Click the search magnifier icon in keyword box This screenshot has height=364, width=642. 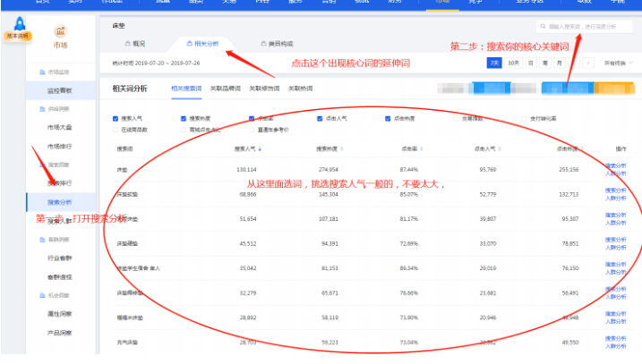coord(540,27)
